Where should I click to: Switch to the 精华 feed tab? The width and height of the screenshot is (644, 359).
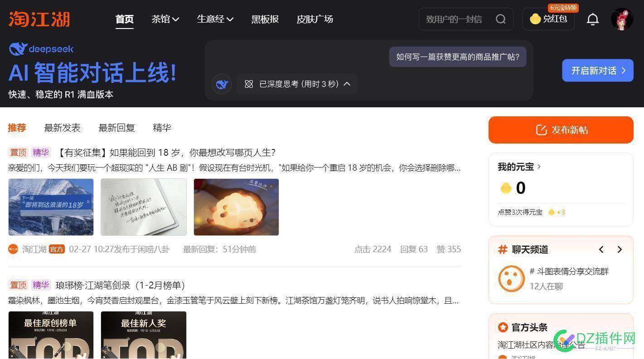pyautogui.click(x=162, y=128)
